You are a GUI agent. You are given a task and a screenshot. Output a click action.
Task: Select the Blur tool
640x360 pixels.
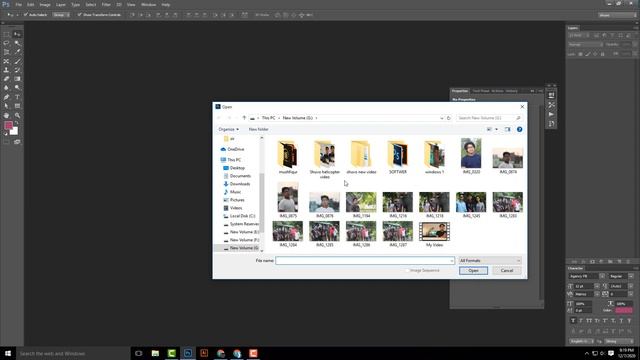[x=7, y=88]
